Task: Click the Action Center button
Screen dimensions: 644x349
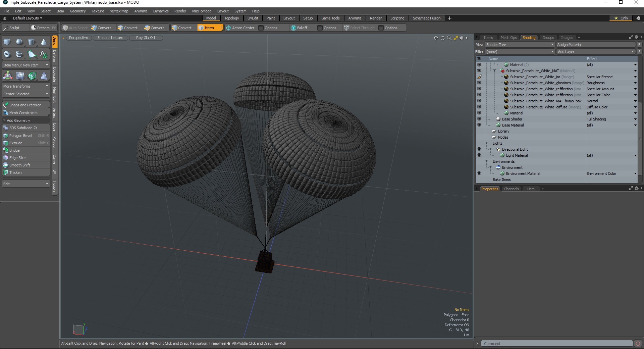Action: 240,28
